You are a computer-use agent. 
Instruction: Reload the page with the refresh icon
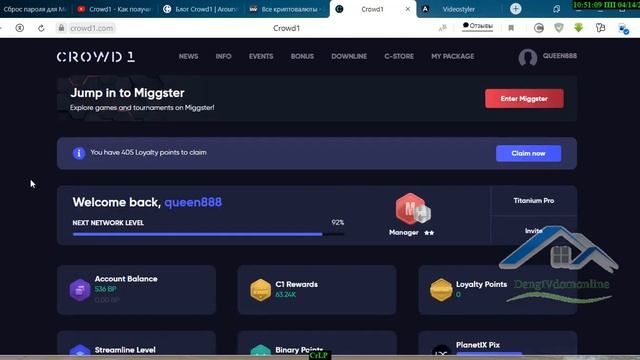(41, 28)
